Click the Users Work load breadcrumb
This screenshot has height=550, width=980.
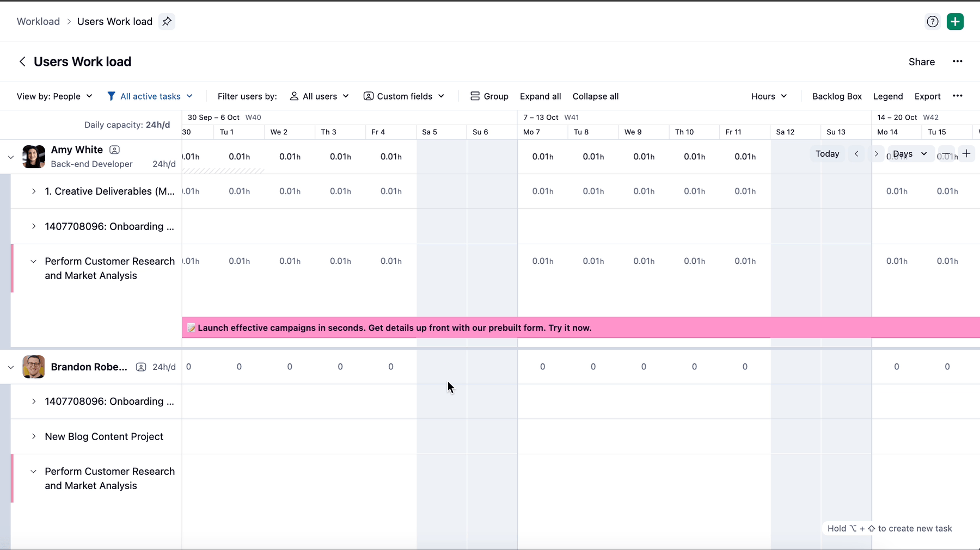[x=115, y=21]
